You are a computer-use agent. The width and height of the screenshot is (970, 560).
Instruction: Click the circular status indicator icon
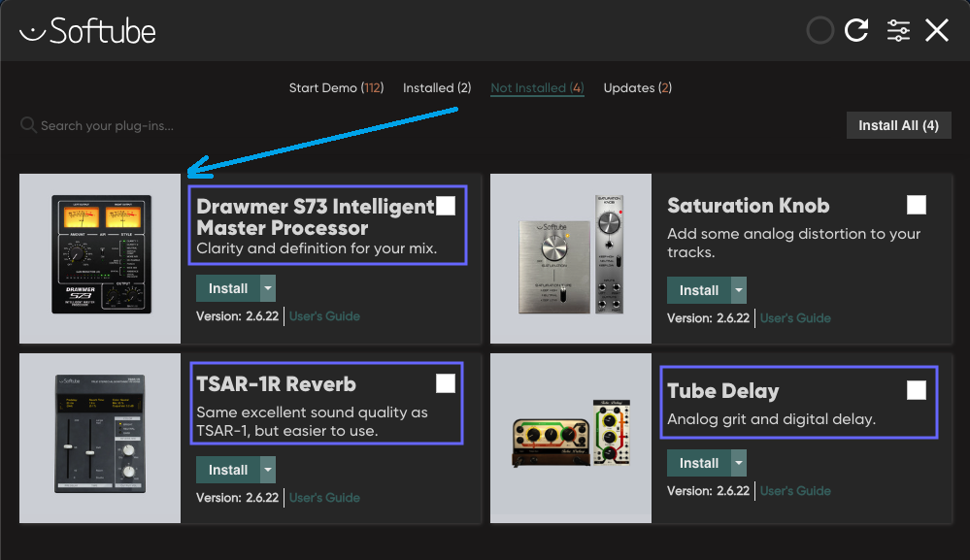pos(820,30)
